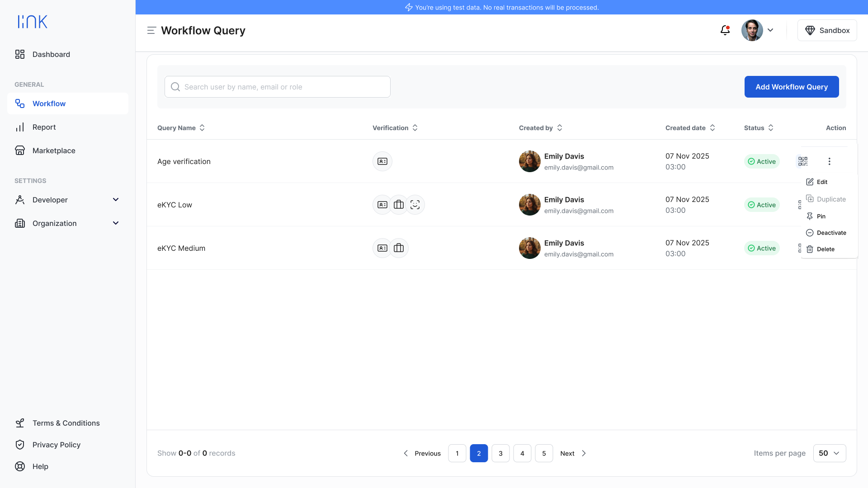Screen dimensions: 868x488
Task: Click the notification bell icon
Action: [725, 30]
